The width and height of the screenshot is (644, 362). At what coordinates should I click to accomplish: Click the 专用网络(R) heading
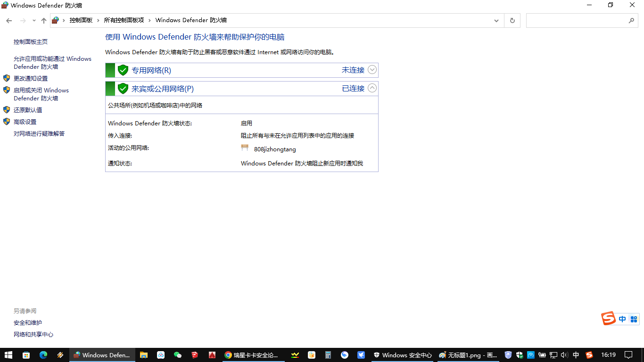[151, 70]
